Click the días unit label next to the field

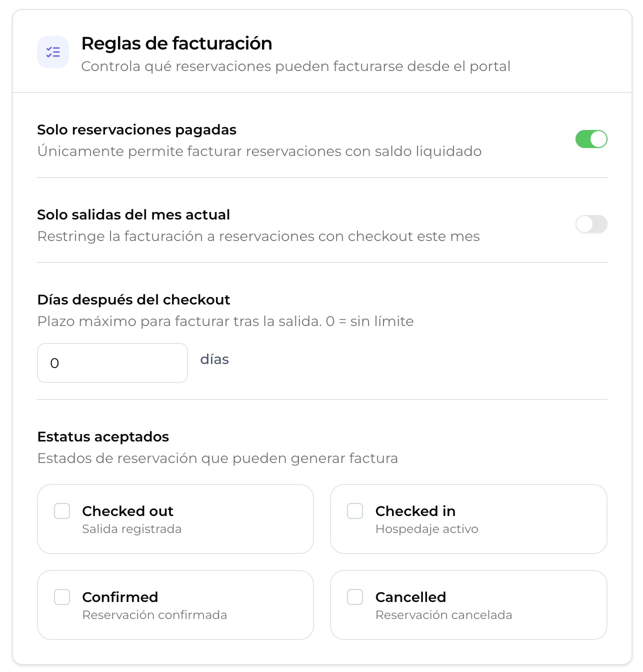pyautogui.click(x=214, y=359)
